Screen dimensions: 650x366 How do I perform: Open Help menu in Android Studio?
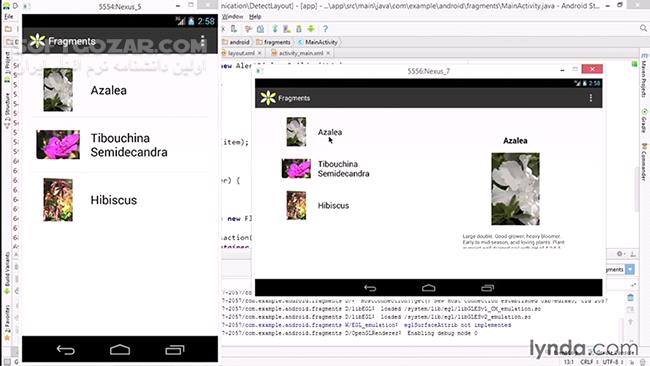[255, 17]
